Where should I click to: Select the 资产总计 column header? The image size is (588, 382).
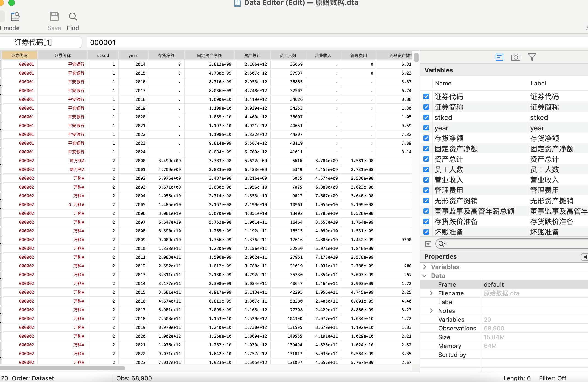[252, 55]
